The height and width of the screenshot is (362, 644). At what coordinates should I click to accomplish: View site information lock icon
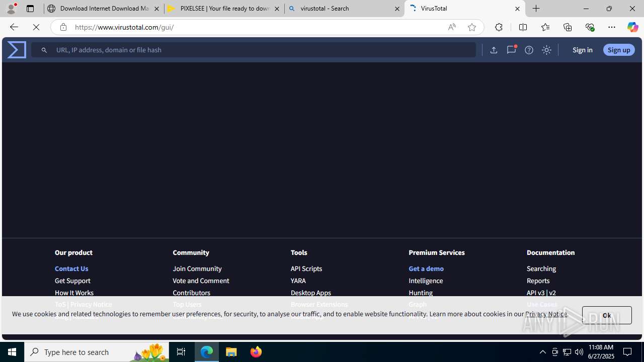(x=63, y=27)
